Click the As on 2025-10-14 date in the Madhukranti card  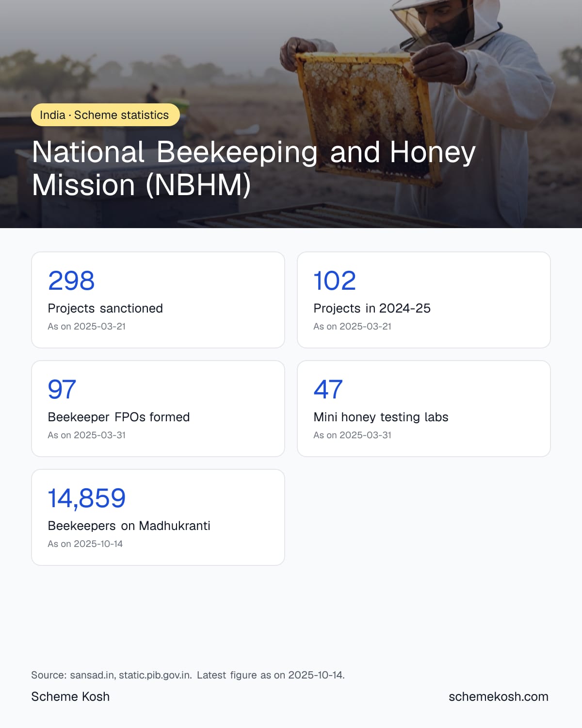click(x=85, y=544)
